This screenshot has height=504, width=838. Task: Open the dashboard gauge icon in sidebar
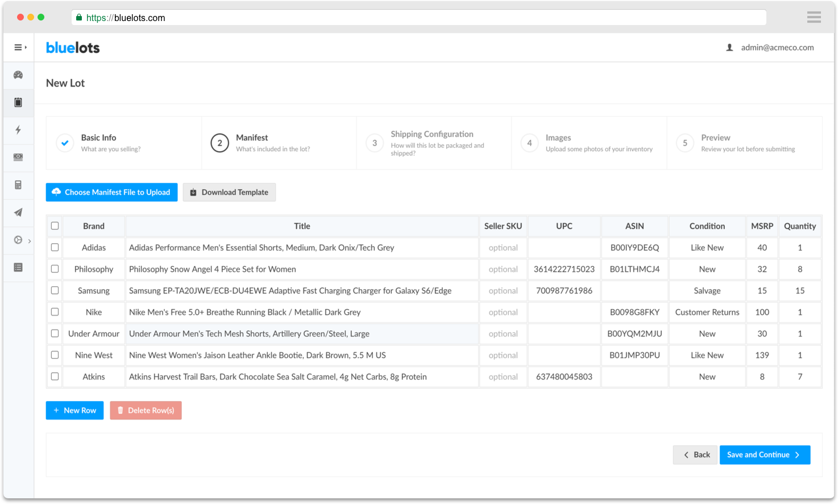tap(18, 75)
